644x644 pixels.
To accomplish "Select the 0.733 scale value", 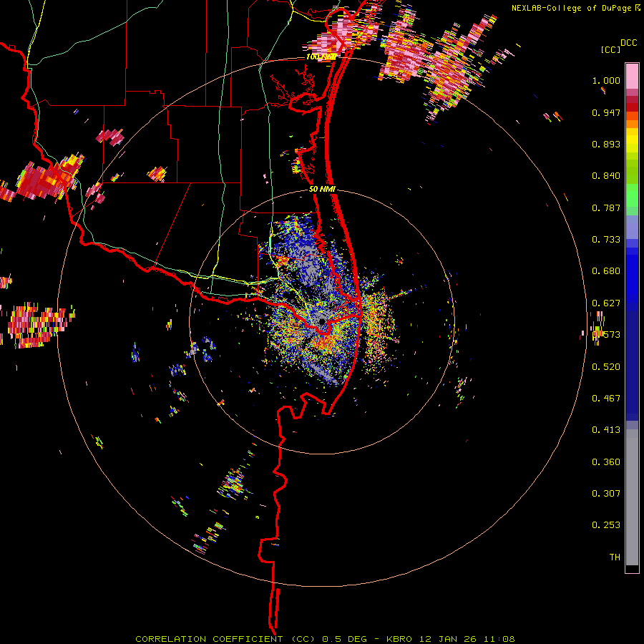I will point(606,240).
